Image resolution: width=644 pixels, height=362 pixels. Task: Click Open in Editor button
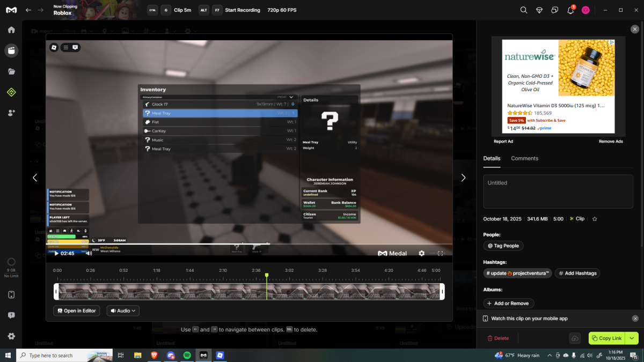tap(76, 311)
